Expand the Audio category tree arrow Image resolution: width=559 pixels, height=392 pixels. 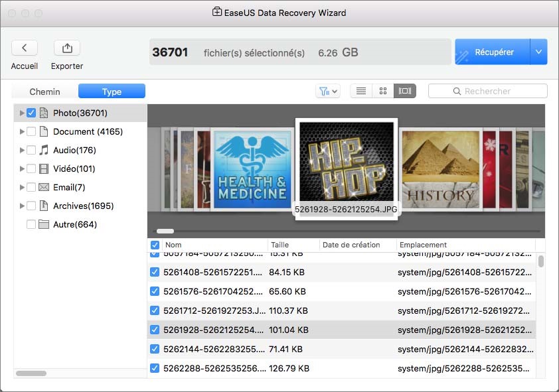click(x=22, y=150)
